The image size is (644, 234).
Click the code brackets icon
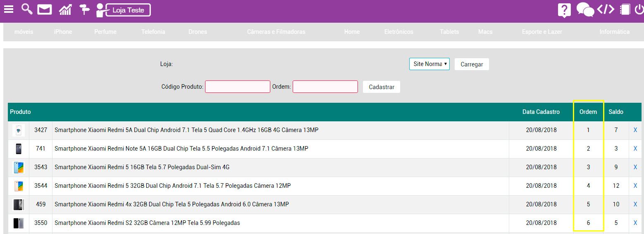coord(606,9)
